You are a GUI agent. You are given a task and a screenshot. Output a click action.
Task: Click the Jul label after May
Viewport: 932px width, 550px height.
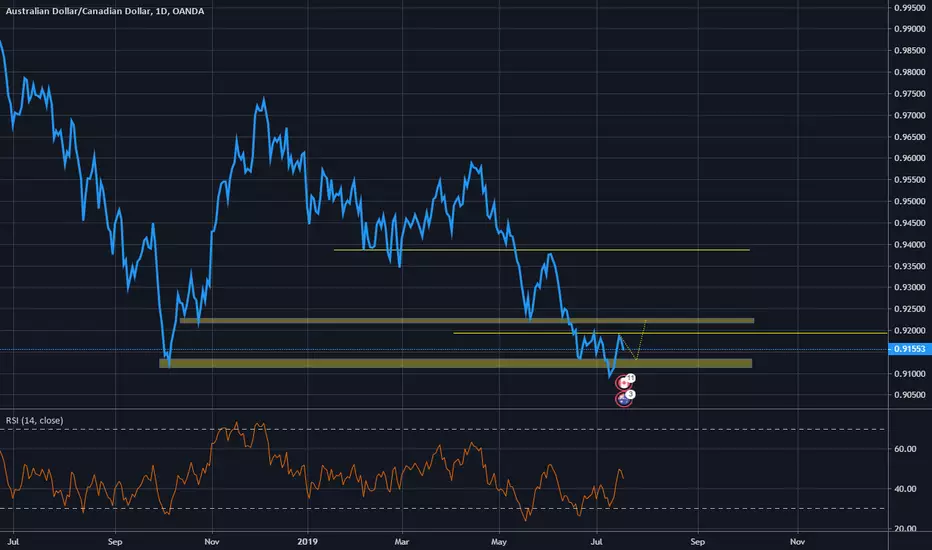pos(596,542)
